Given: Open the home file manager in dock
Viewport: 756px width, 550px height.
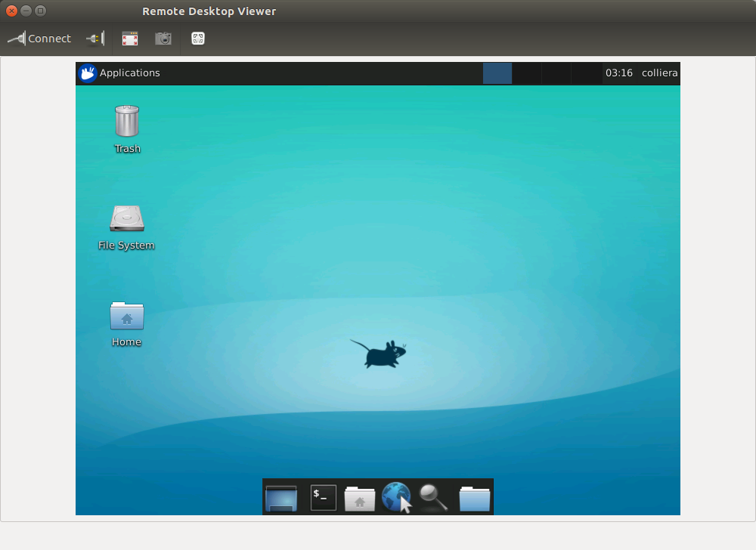Looking at the screenshot, I should (360, 499).
